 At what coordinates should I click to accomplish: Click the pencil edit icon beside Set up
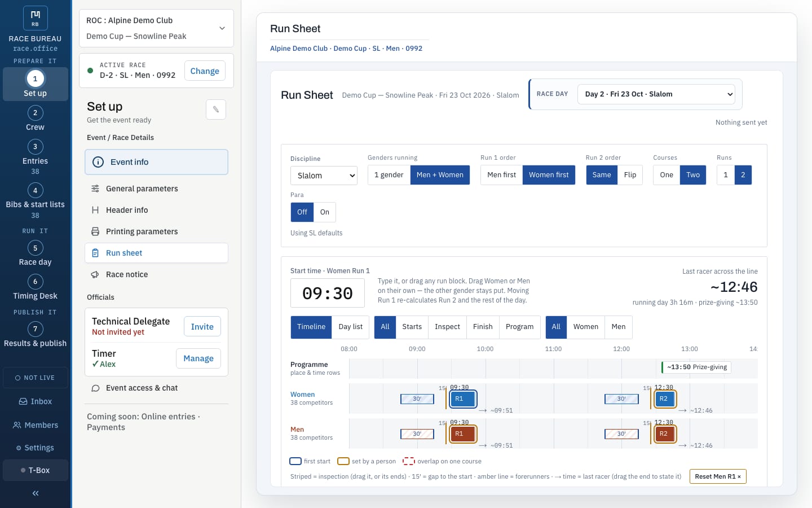[216, 110]
